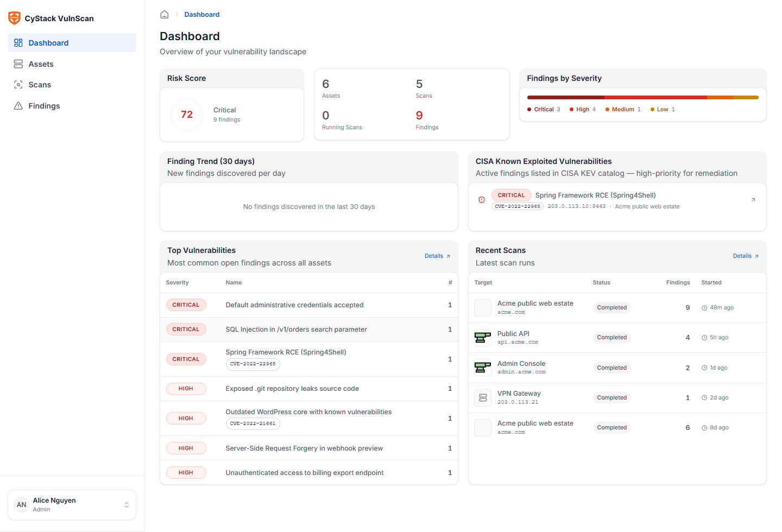The height and width of the screenshot is (532, 782).
Task: Click the Target column header
Action: click(x=483, y=283)
